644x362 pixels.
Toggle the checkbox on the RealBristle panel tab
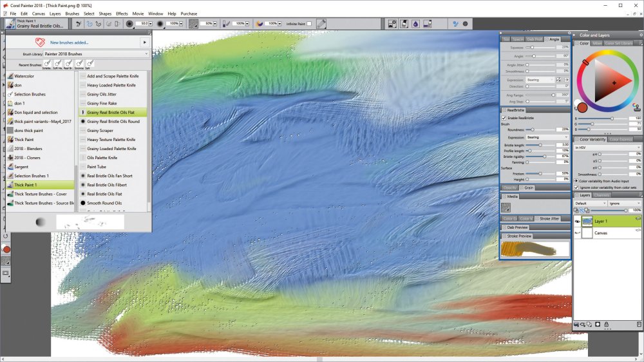(504, 111)
